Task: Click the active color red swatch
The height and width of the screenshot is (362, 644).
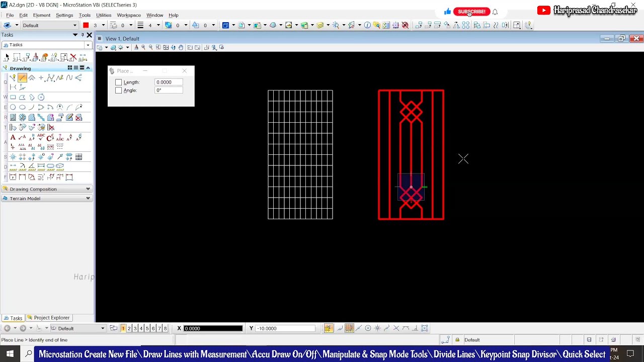Action: tap(86, 25)
